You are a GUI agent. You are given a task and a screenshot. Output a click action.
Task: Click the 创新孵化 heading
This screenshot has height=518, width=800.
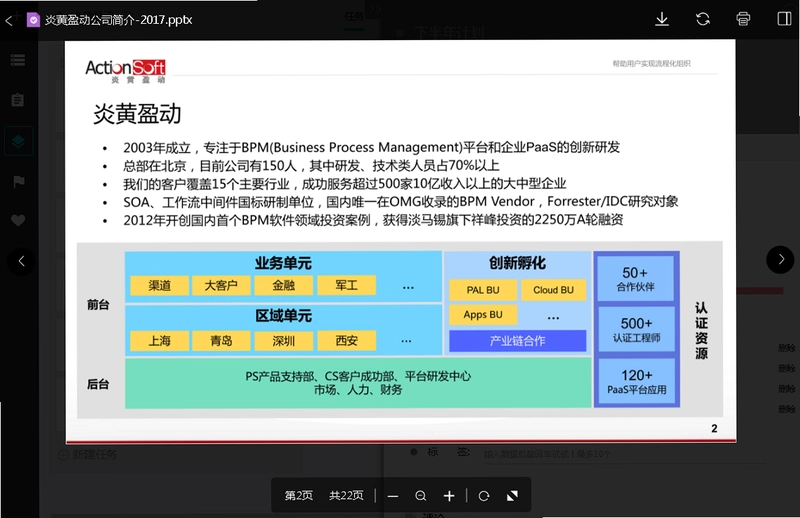517,263
